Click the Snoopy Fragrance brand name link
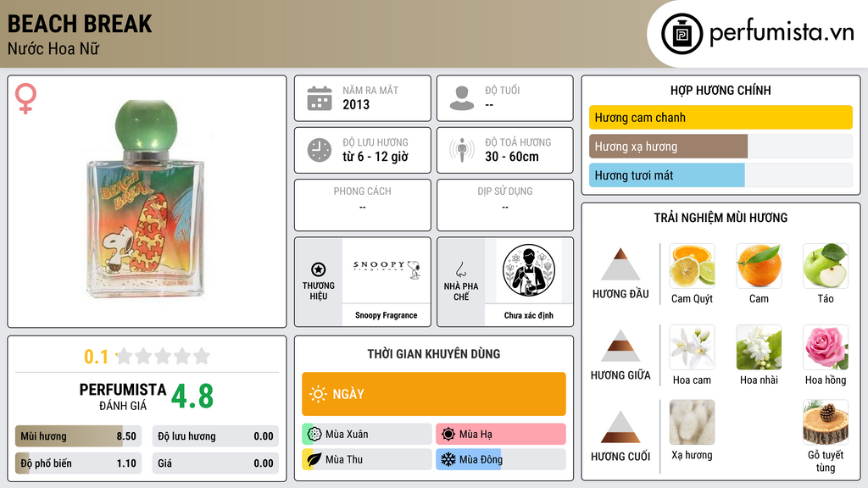Image resolution: width=868 pixels, height=488 pixels. coord(386,315)
